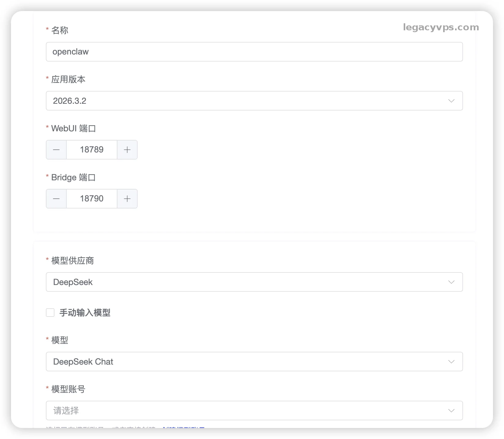The height and width of the screenshot is (439, 504).
Task: Click the blue create model account link
Action: pyautogui.click(x=183, y=427)
